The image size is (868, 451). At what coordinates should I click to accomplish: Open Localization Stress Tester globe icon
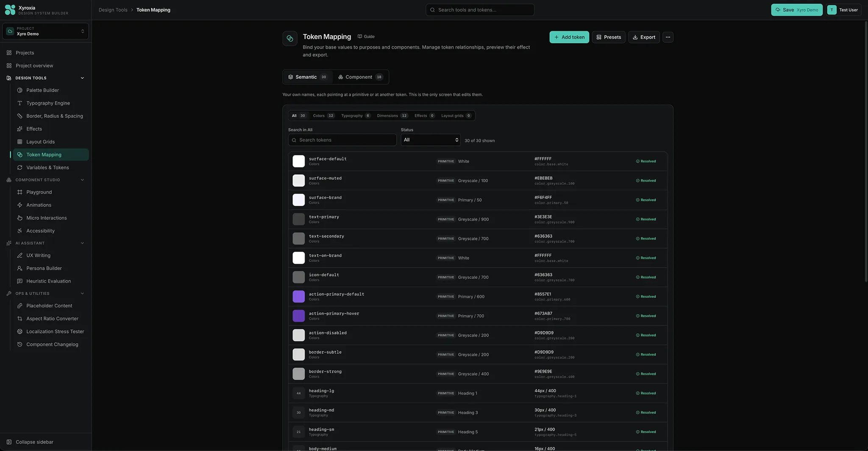pyautogui.click(x=19, y=332)
